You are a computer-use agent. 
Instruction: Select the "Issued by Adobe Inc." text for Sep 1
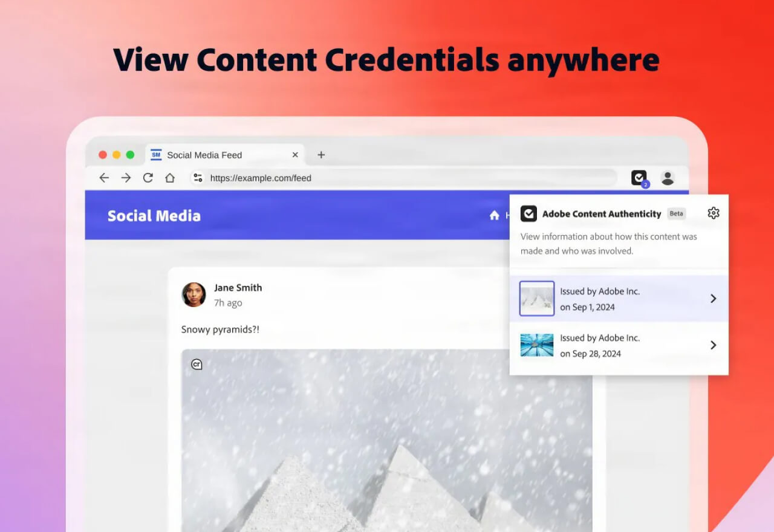[x=600, y=291]
